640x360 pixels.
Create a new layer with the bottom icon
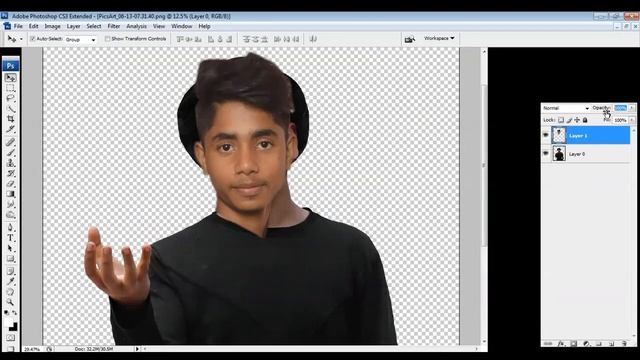point(611,344)
